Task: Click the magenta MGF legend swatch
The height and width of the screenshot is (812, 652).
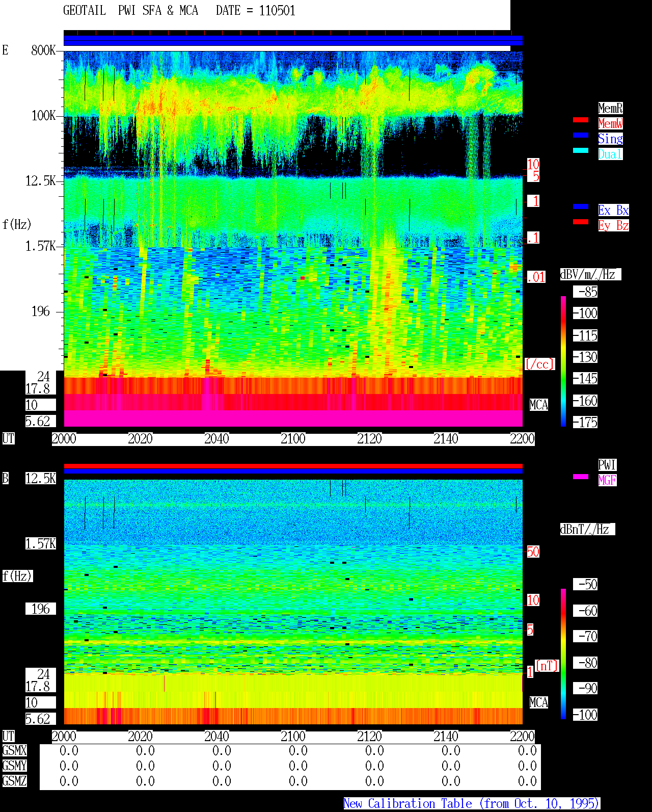Action: coord(581,477)
